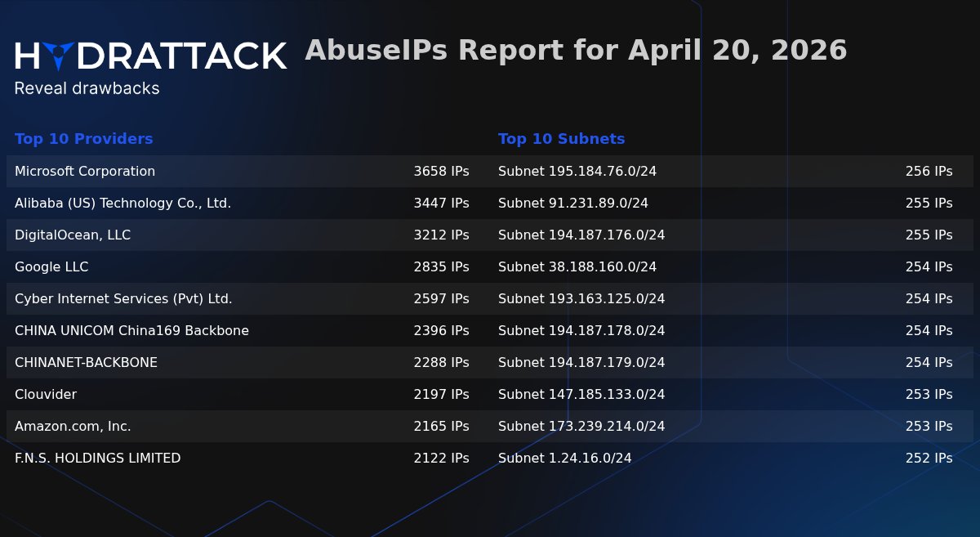Image resolution: width=980 pixels, height=537 pixels.
Task: Select Subnet 194.187.178.0/24
Action: point(581,331)
